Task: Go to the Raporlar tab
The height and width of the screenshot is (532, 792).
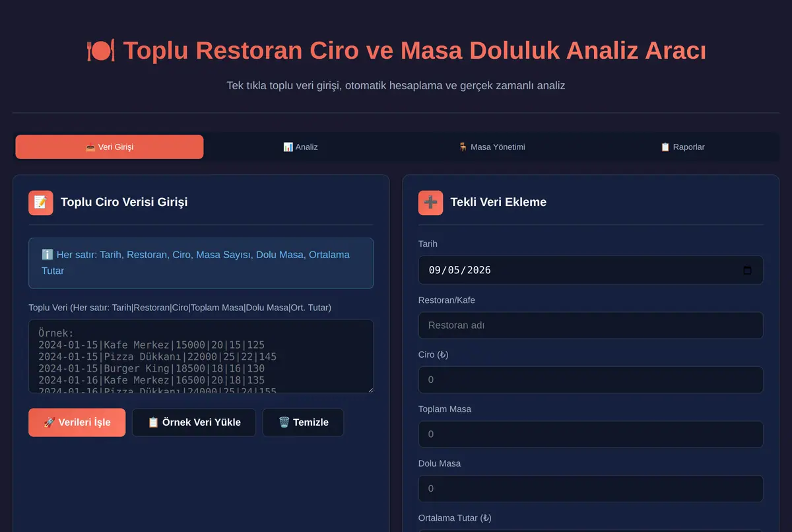Action: (x=682, y=147)
